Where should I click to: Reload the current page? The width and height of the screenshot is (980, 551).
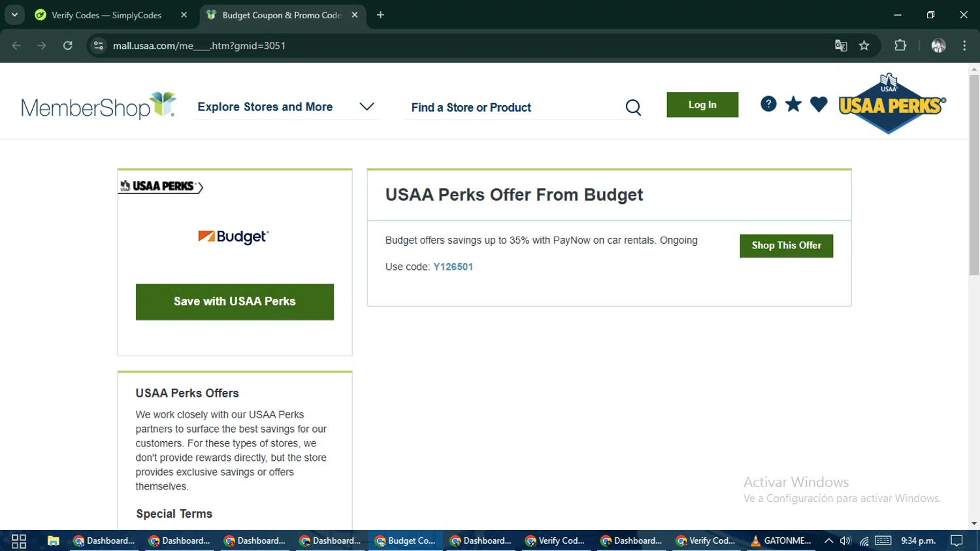(x=68, y=46)
